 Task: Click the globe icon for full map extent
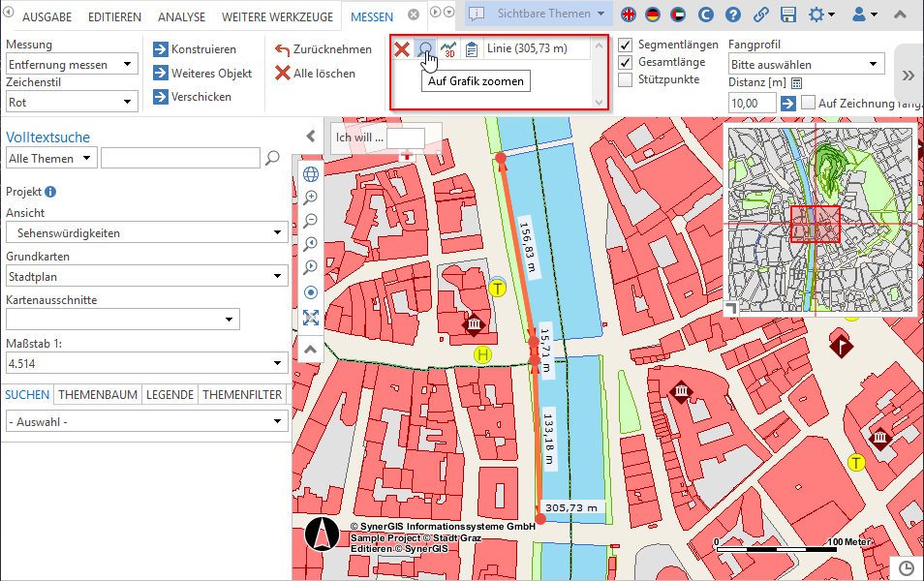[x=310, y=174]
